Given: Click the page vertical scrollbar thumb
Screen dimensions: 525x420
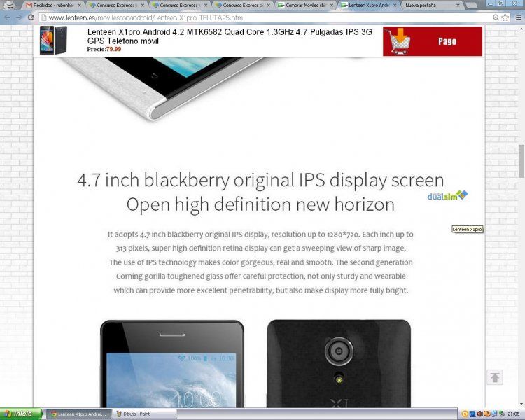Looking at the screenshot, I should point(521,162).
